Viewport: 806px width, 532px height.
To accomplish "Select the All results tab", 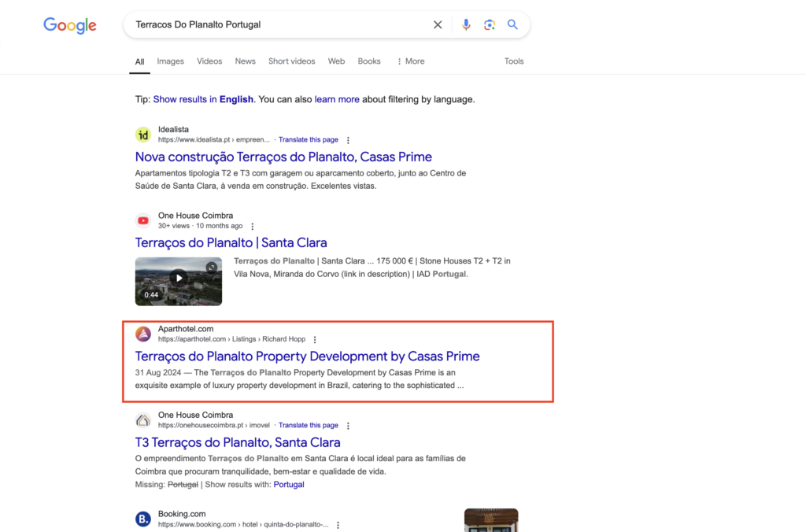I will [x=139, y=61].
